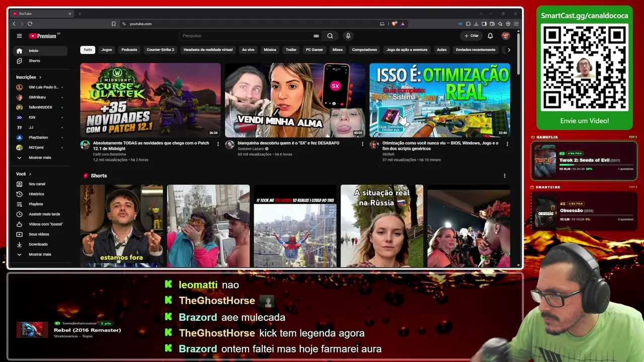Click the youtube.com address bar
Viewport: 644px width, 362px height.
pos(252,24)
